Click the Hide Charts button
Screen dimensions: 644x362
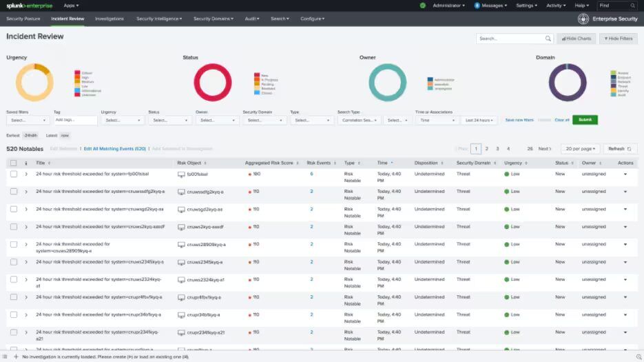coord(577,39)
